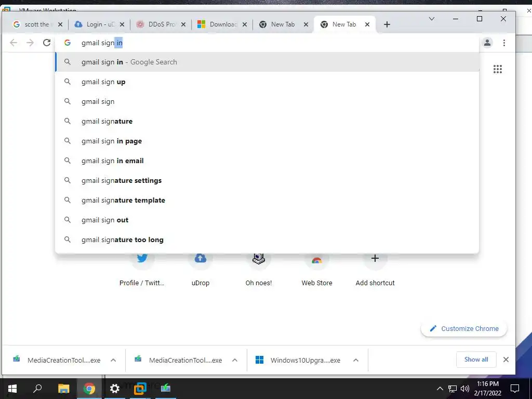This screenshot has width=532, height=399.
Task: Select suggestion 'gmail sign up'
Action: (267, 82)
